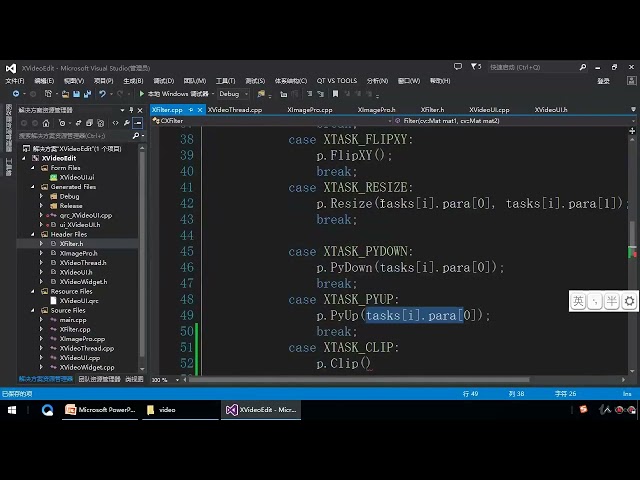Collapse the Form Files folder
The height and width of the screenshot is (480, 640).
pyautogui.click(x=33, y=168)
